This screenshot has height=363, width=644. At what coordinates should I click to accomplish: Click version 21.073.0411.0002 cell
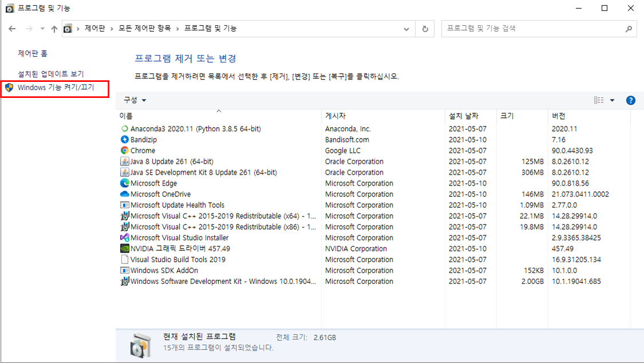(580, 194)
